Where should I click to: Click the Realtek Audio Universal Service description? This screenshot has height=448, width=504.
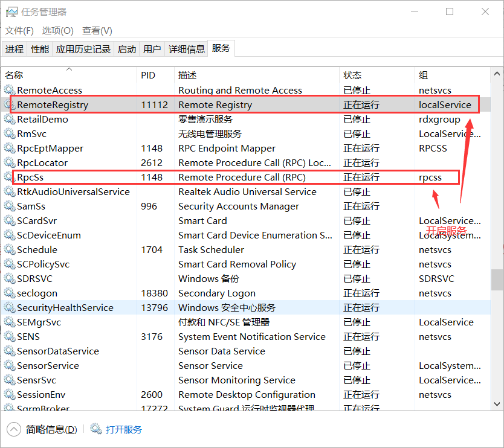[x=248, y=192]
